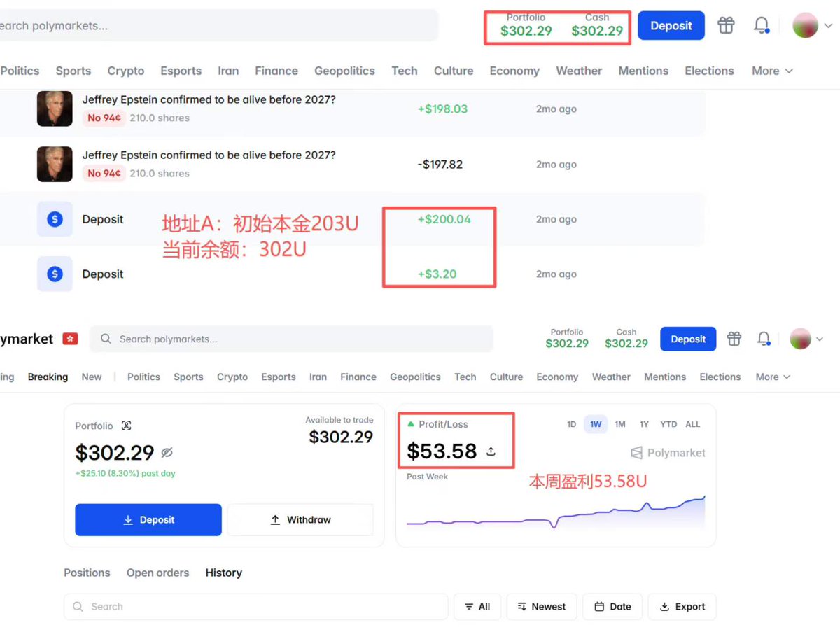Select the 1W time range
Viewport: 840px width, 630px height.
[x=596, y=424]
